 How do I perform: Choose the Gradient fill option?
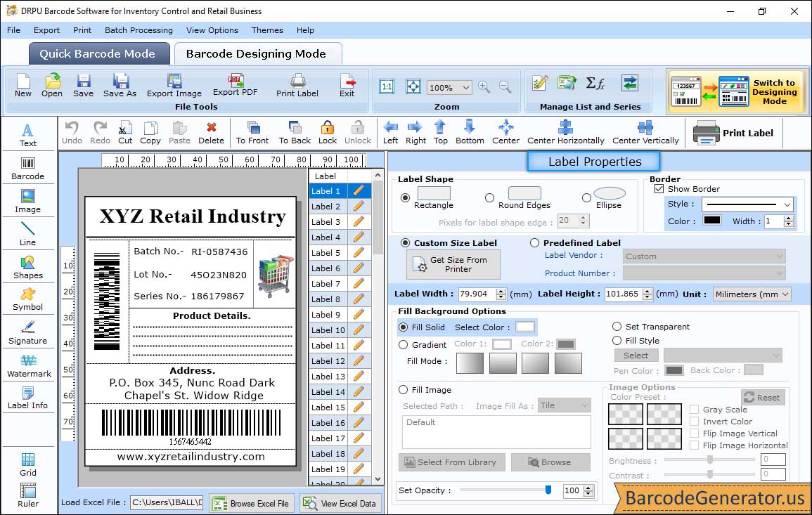pyautogui.click(x=404, y=345)
